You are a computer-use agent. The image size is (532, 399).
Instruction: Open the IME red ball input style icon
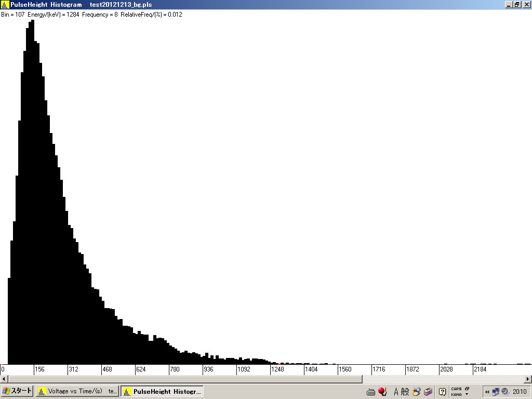[382, 392]
